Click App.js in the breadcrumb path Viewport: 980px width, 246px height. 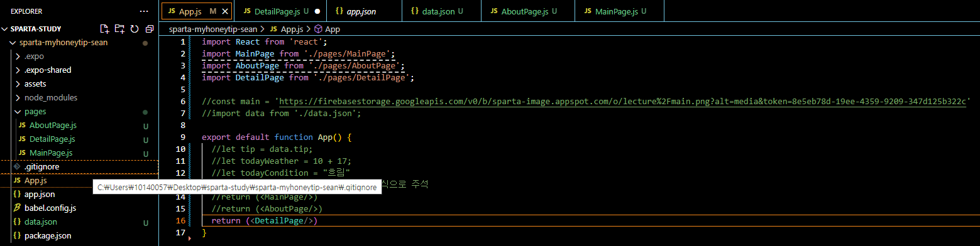coord(292,29)
